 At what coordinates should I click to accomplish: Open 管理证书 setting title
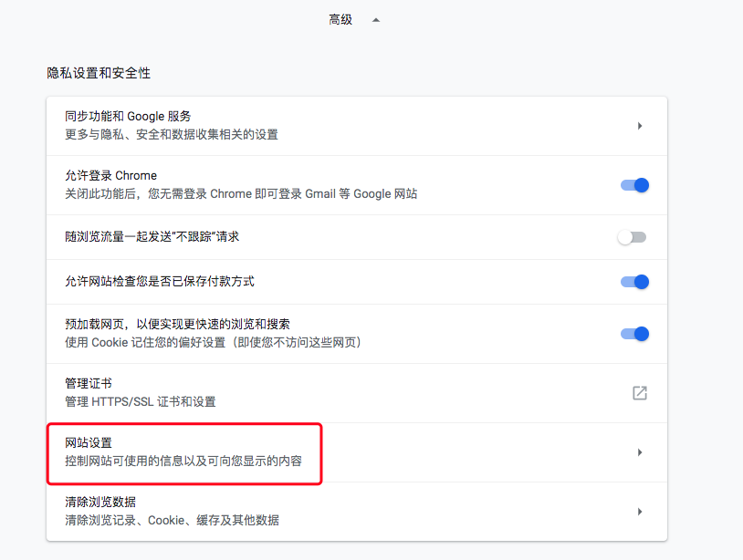(x=89, y=383)
